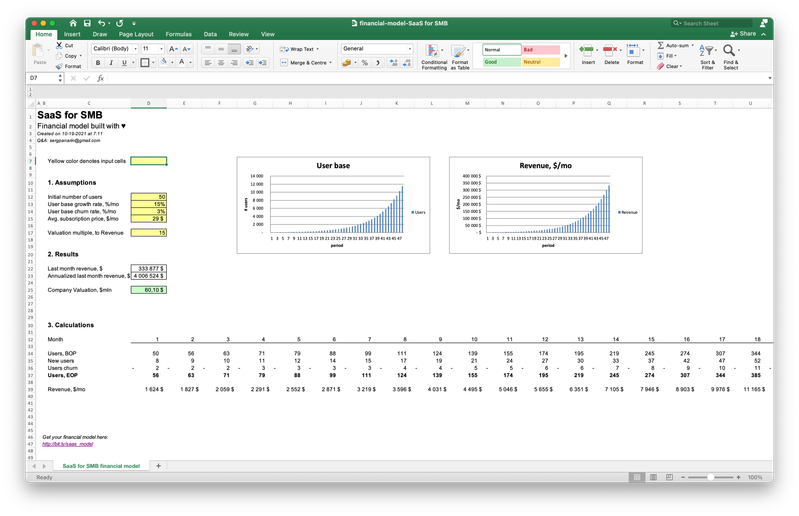The image size is (799, 516).
Task: Click the Insert function fx icon
Action: tap(98, 77)
